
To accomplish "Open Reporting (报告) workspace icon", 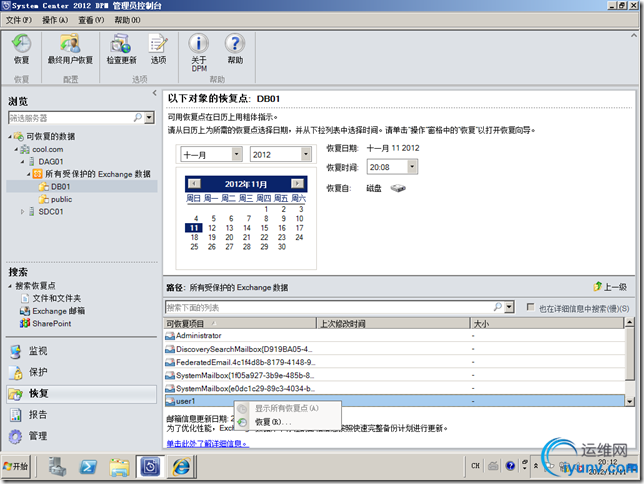I will (x=16, y=415).
